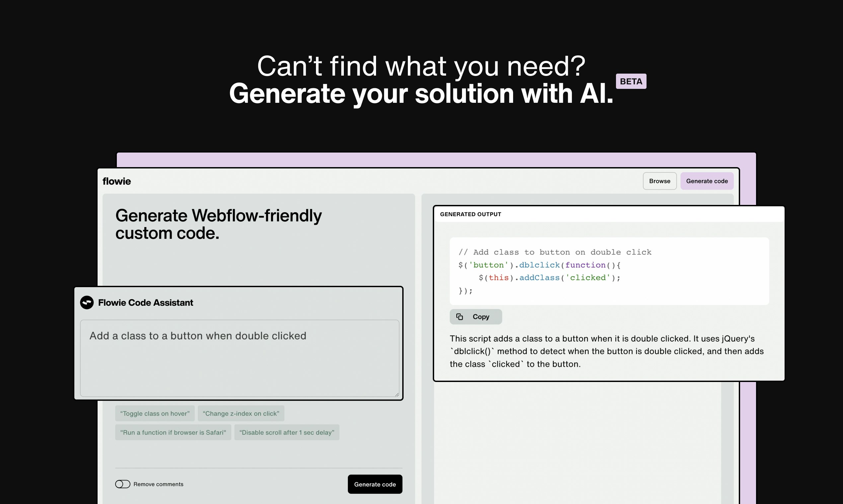Choose "Run a function if browser is Safari"
843x504 pixels.
coord(173,432)
